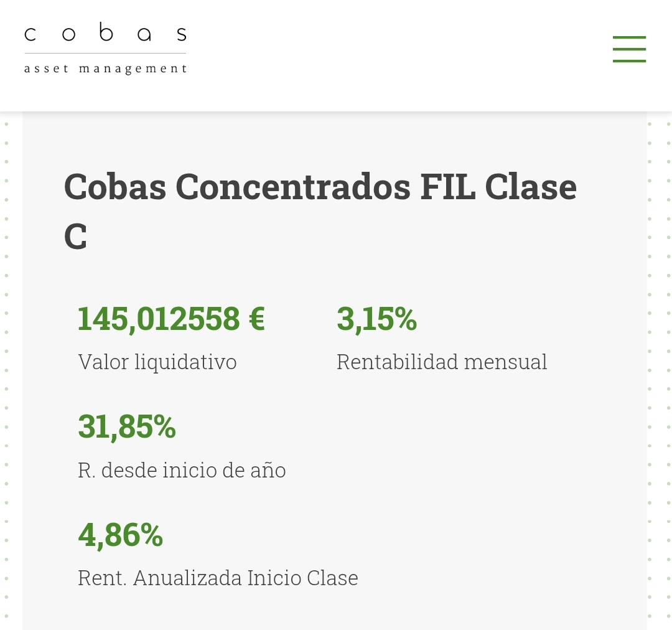Click the 31,85% year-to-date figure
Screen dimensions: 672x630
(x=127, y=427)
